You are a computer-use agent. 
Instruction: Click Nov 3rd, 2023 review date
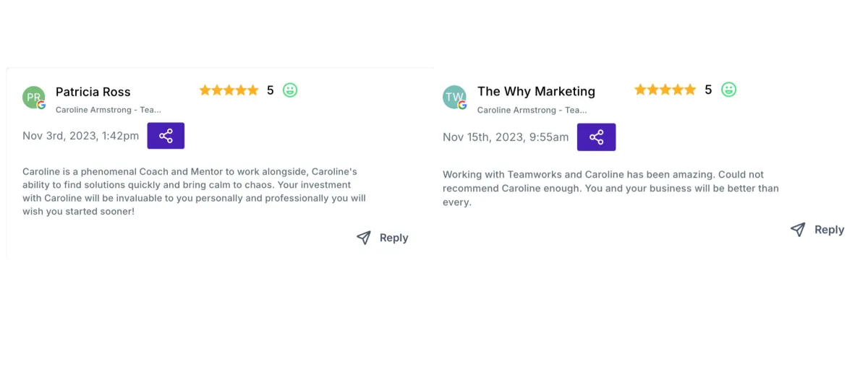pyautogui.click(x=80, y=136)
